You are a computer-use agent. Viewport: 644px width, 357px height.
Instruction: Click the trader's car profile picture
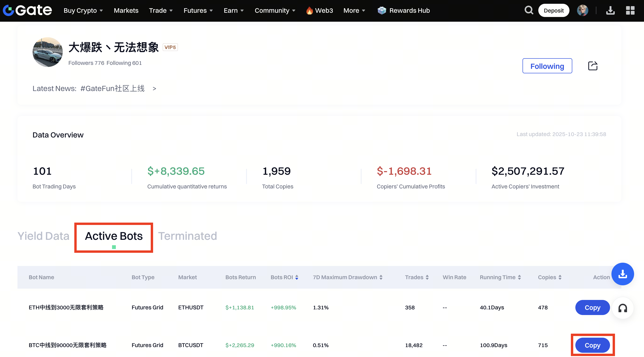47,52
